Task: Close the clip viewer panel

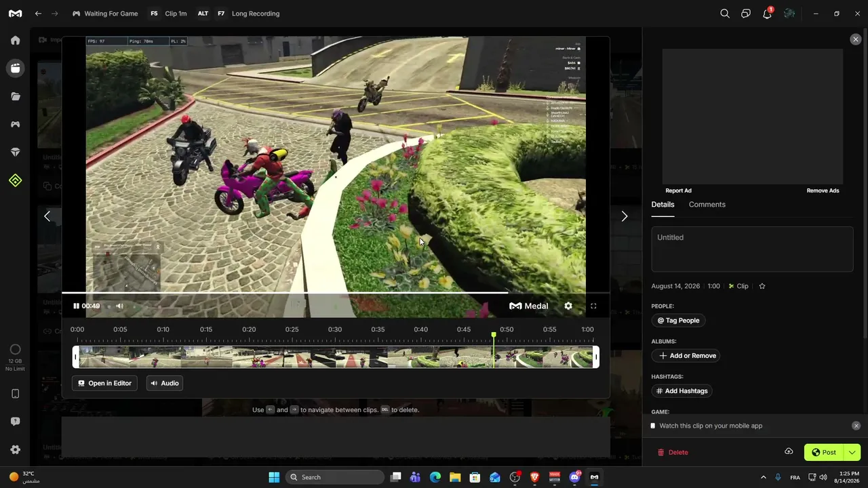Action: (856, 39)
